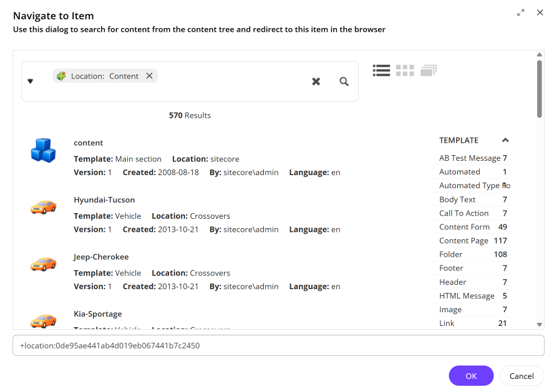The width and height of the screenshot is (554, 392).
Task: Click Jeep-Cherokee Template: Vehicle text
Action: point(107,273)
